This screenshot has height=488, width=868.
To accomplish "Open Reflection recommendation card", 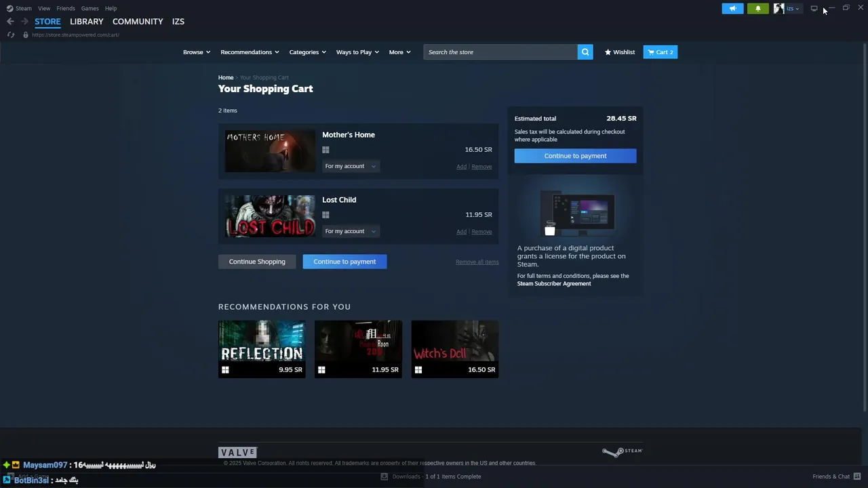I will tap(262, 349).
